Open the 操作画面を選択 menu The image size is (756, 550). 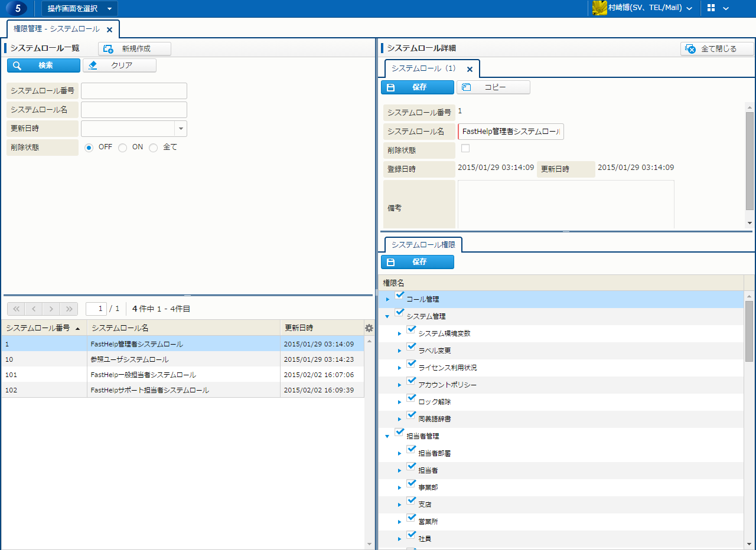click(x=79, y=8)
